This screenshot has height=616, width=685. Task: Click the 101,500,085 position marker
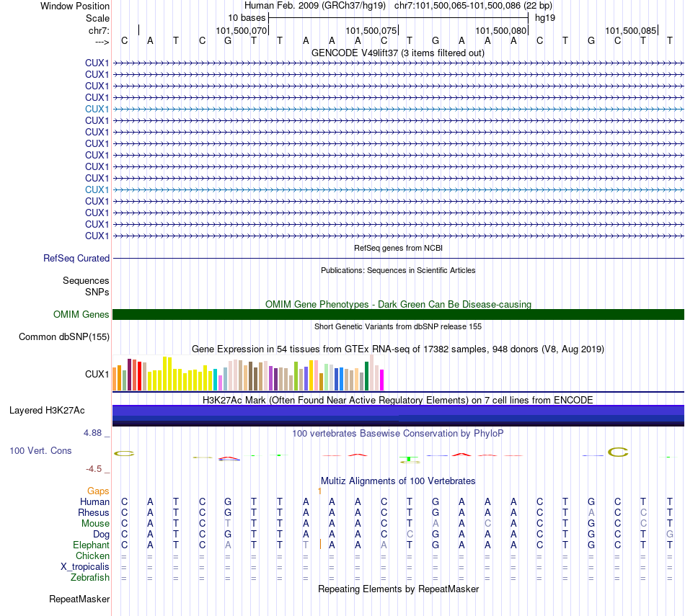pyautogui.click(x=630, y=30)
